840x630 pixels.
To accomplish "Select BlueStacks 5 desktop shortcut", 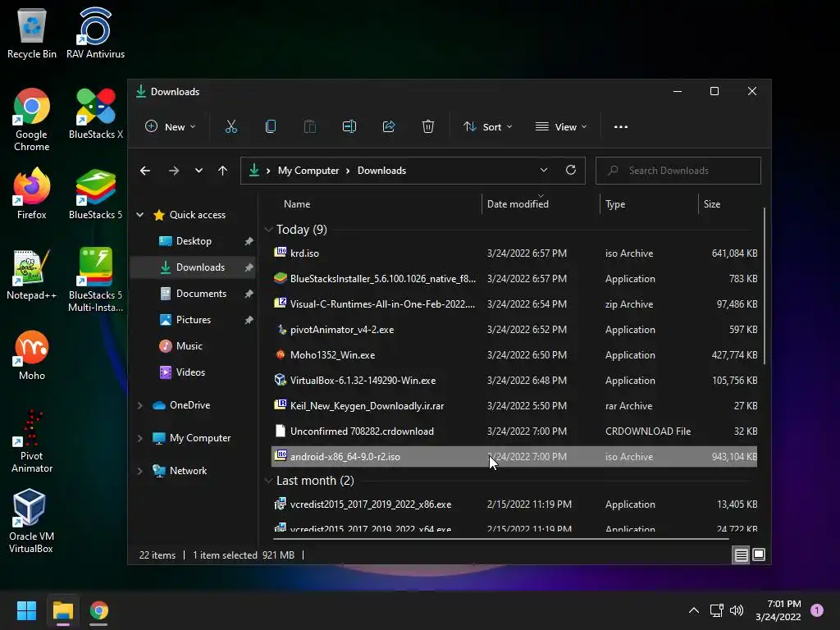I will (x=95, y=194).
